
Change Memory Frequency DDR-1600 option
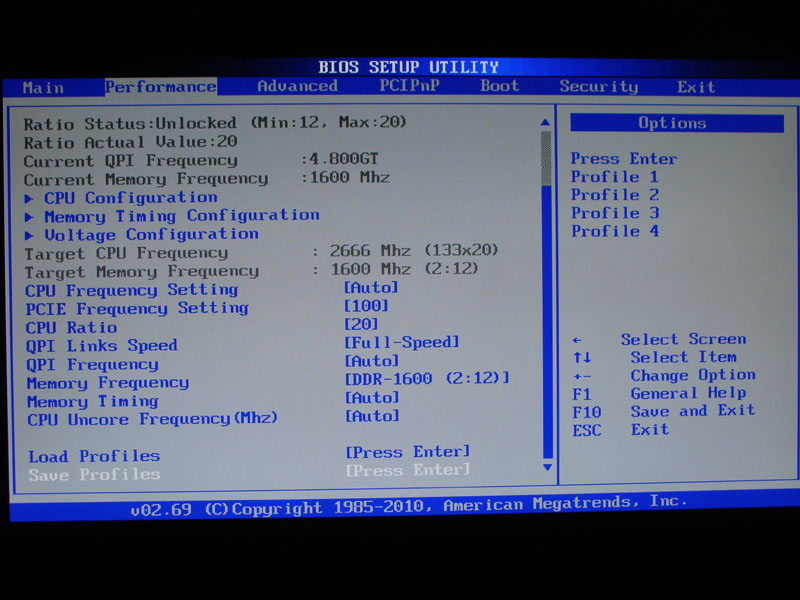tap(428, 379)
